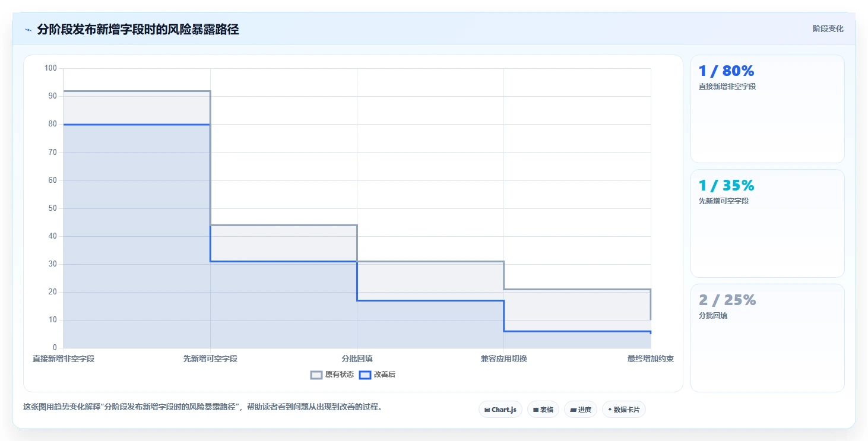Click the 直接新增非空字段 x-axis label

[x=64, y=358]
